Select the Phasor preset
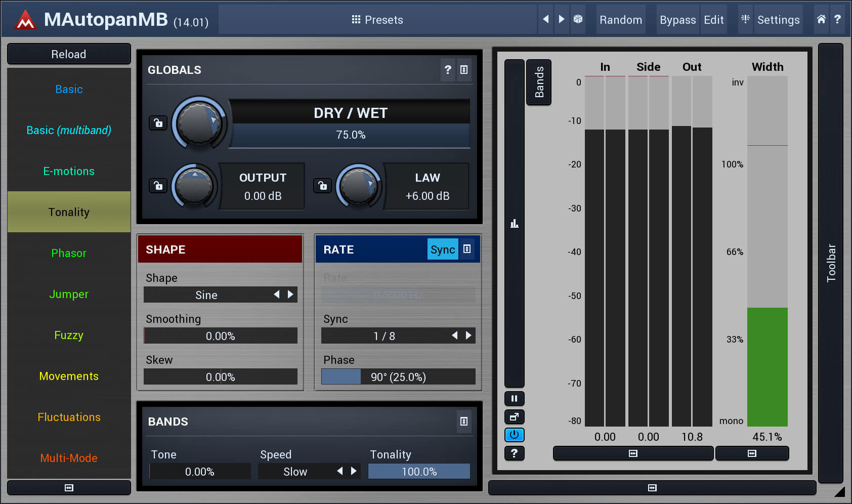 pyautogui.click(x=69, y=253)
